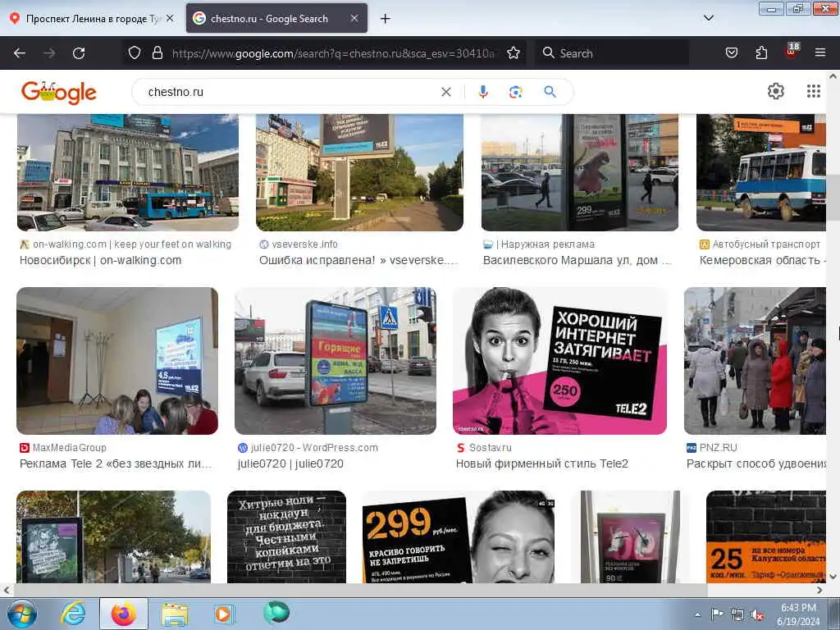The image size is (840, 630).
Task: Open Windows Explorer folder on taskbar
Action: 175,614
